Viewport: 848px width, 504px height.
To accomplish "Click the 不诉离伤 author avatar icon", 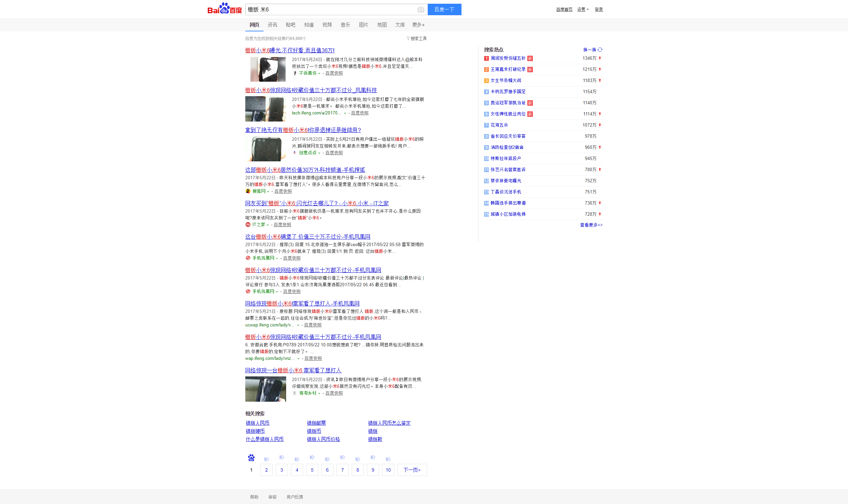I will pyautogui.click(x=295, y=73).
